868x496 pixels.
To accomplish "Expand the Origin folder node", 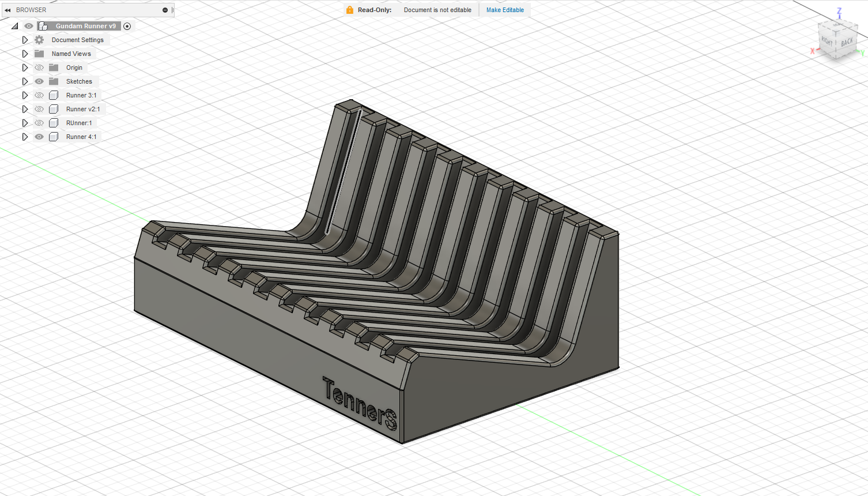I will click(25, 67).
